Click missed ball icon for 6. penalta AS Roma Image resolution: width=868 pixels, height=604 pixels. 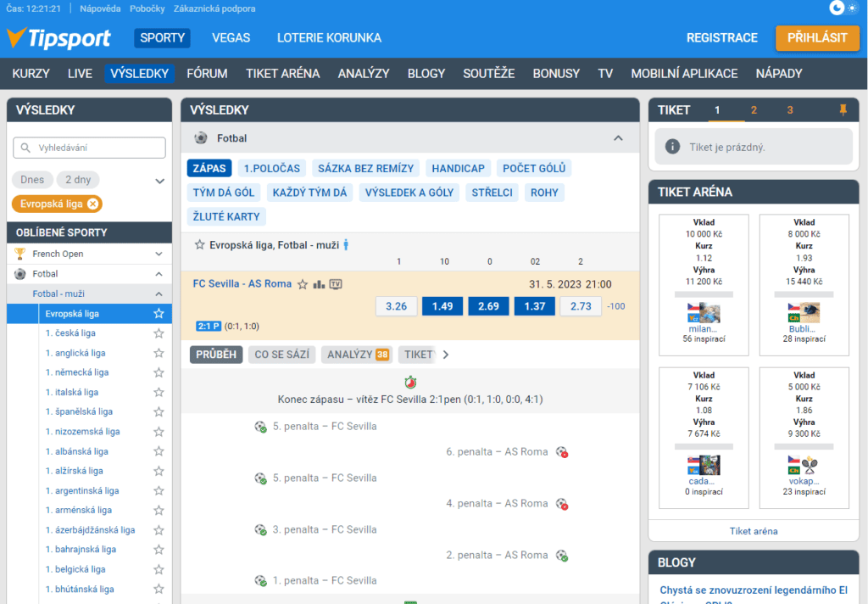click(x=562, y=452)
